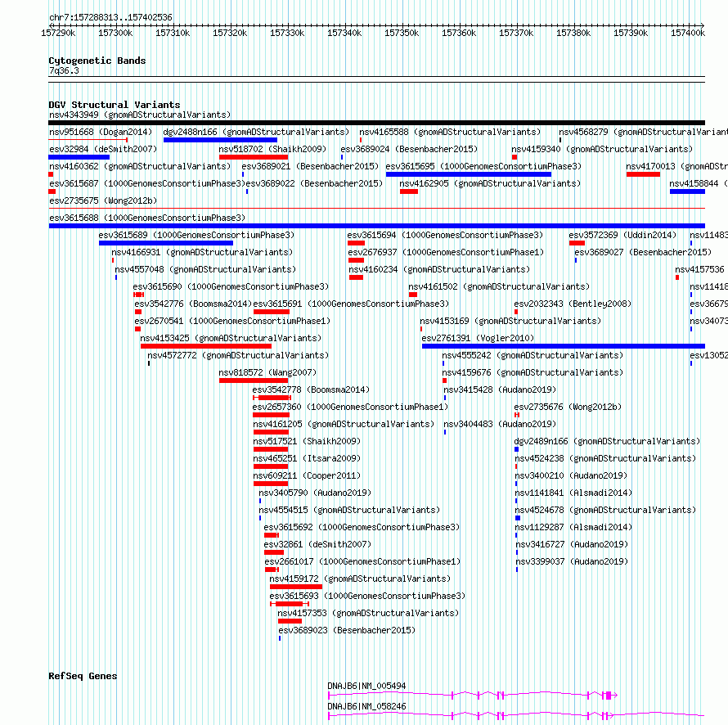Open variant esv3542778 (Boomsma2014)
The height and width of the screenshot is (725, 728).
(x=311, y=390)
